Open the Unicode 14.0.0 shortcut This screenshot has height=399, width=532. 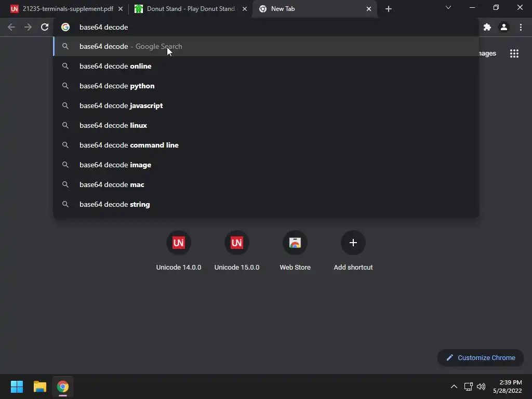point(179,251)
